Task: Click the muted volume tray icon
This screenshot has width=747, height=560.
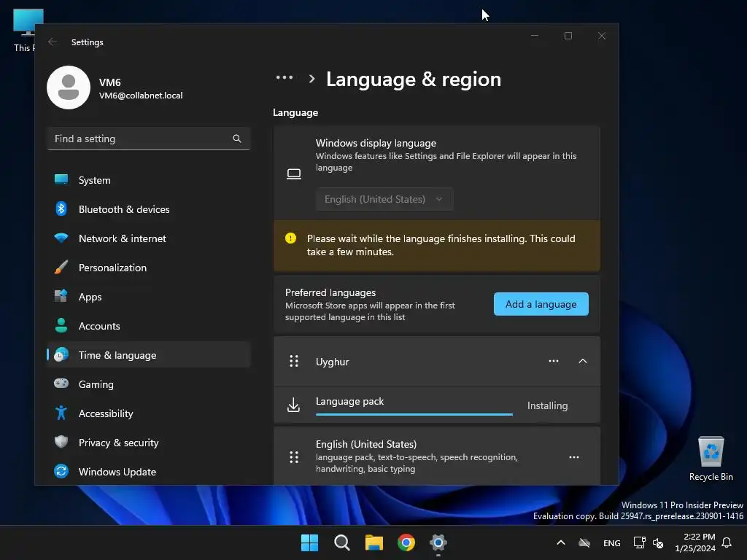Action: 659,542
